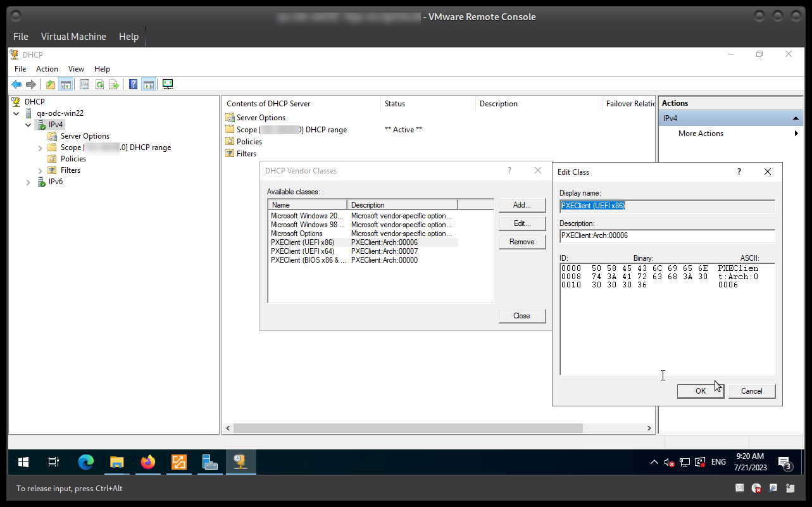Open the notification center showing 3 alerts

click(x=784, y=462)
